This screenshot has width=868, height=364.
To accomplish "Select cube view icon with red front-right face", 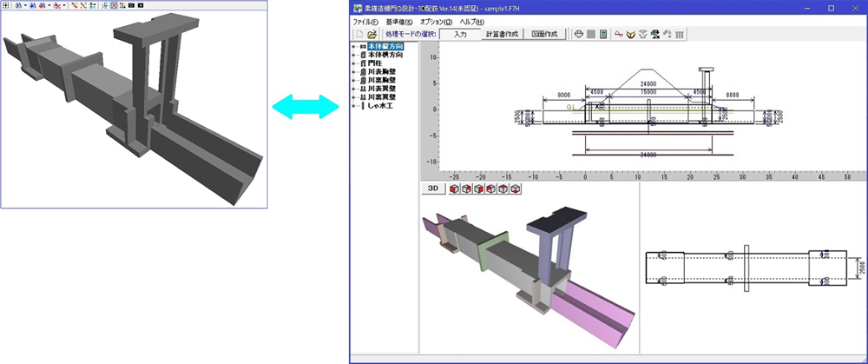I will 478,189.
